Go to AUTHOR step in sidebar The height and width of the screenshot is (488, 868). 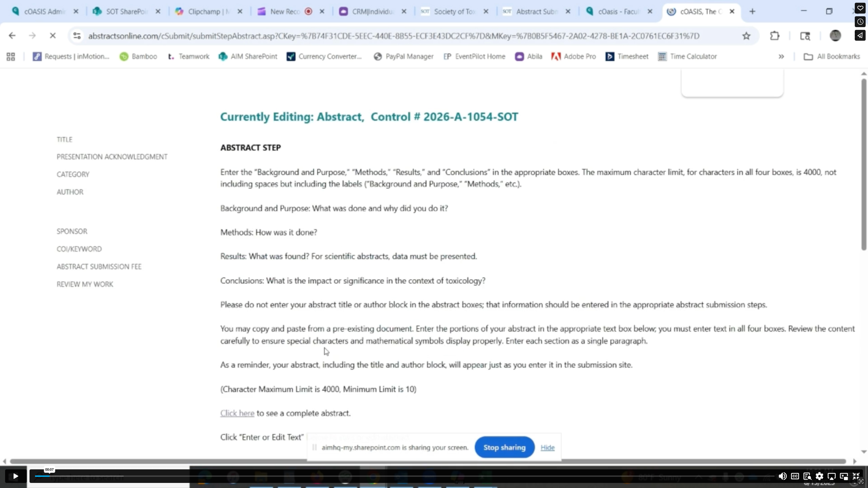(70, 192)
